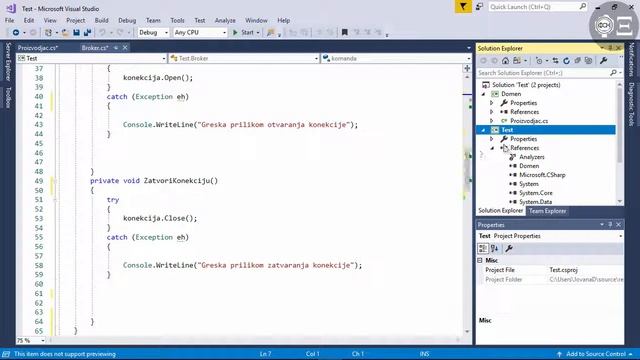The height and width of the screenshot is (360, 640).
Task: Select Solution 'Test' (2 projects) node
Action: 526,85
